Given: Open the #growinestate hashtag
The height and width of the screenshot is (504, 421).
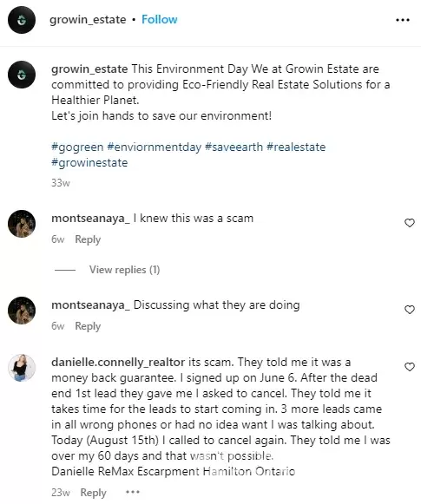Looking at the screenshot, I should (89, 163).
